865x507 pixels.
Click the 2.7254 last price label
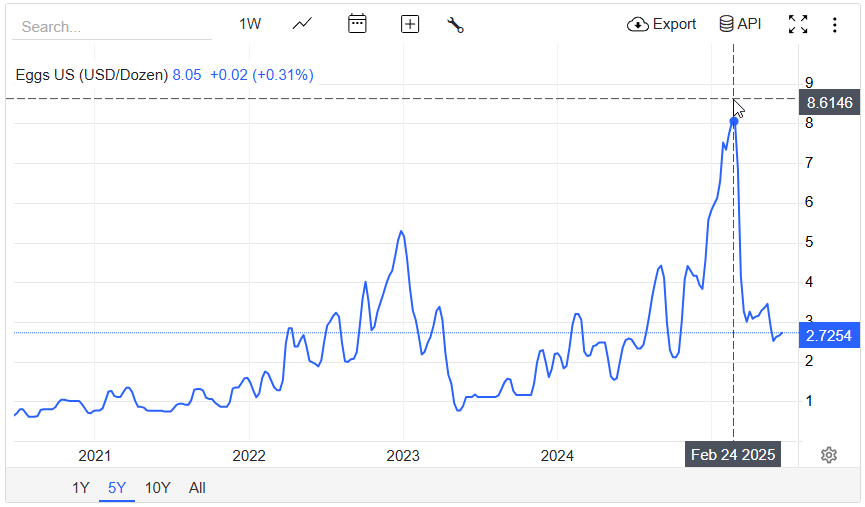point(829,335)
